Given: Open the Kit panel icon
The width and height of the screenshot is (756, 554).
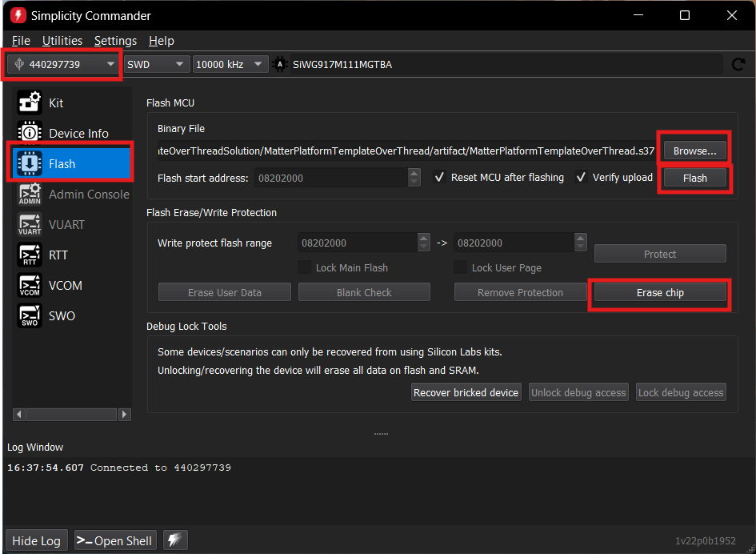Looking at the screenshot, I should pos(30,102).
